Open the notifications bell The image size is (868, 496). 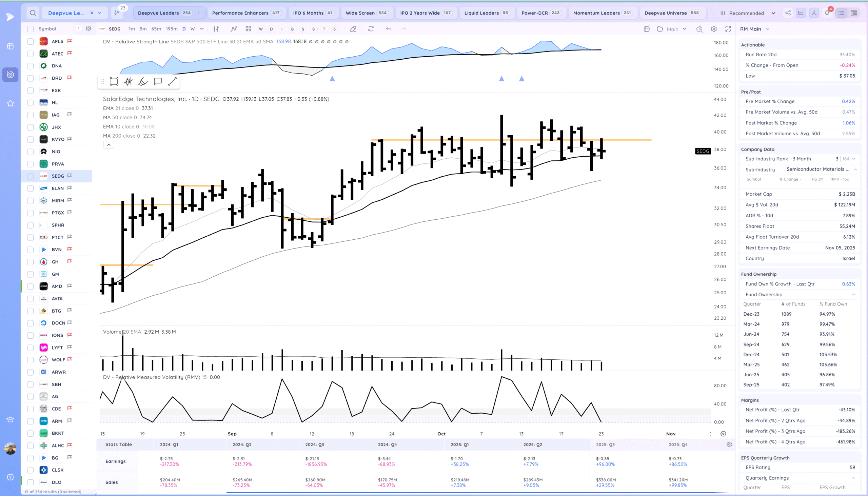827,13
